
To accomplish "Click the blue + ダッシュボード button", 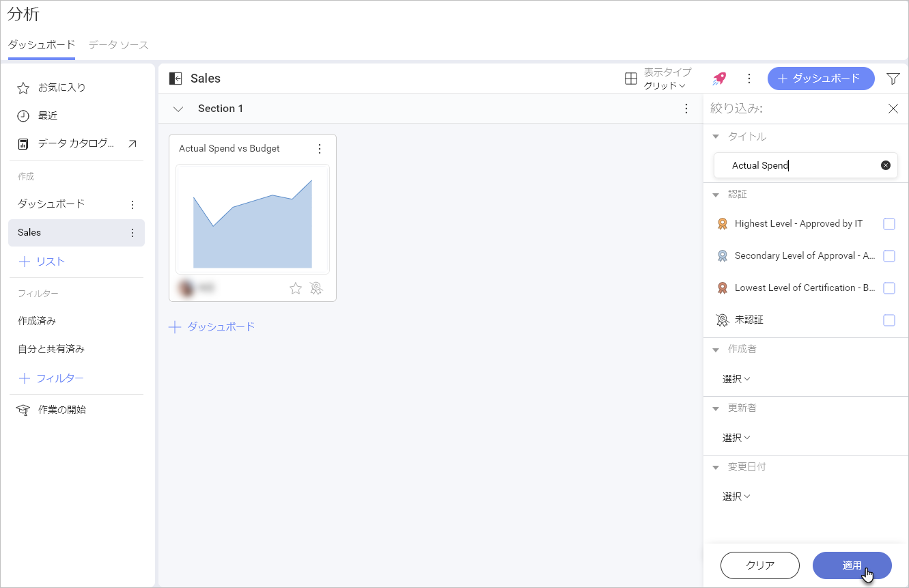I will pos(821,79).
